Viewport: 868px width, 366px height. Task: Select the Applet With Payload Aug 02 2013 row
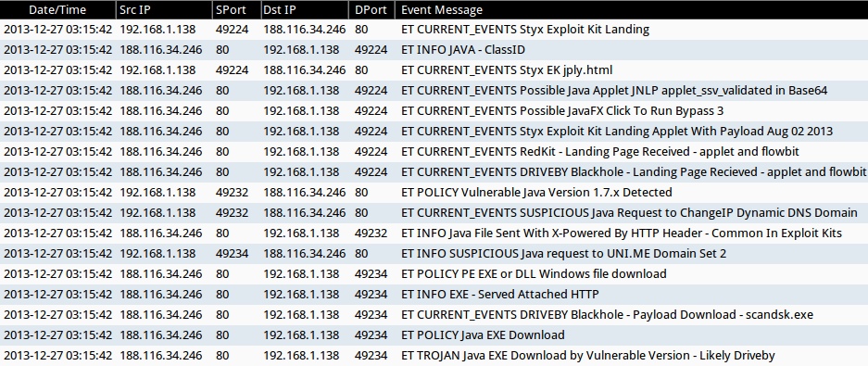pyautogui.click(x=434, y=132)
